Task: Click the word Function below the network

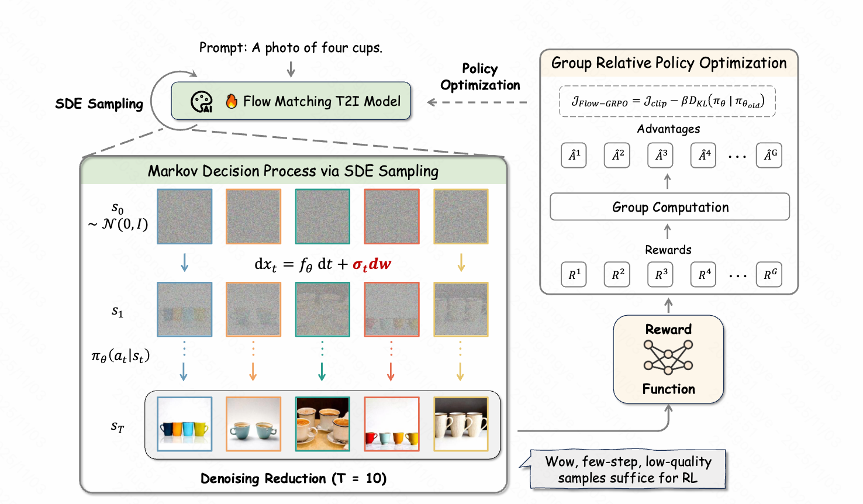Action: (668, 389)
